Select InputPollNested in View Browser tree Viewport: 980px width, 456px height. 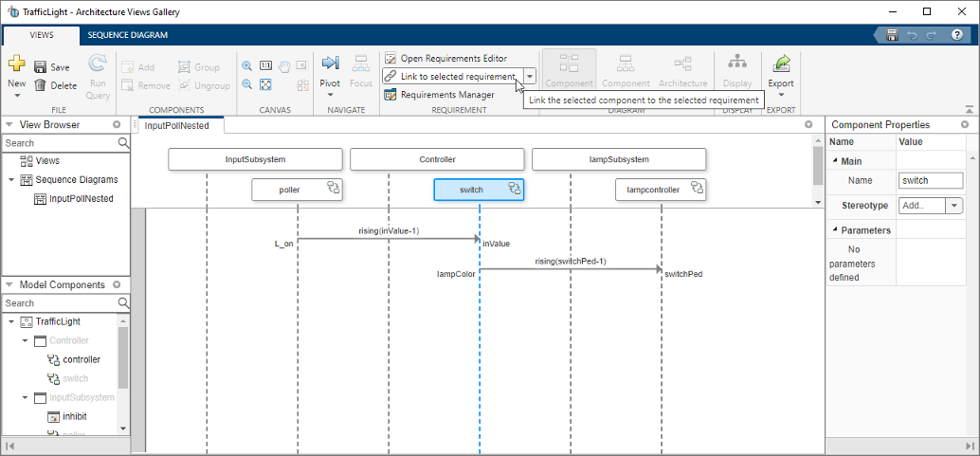tap(80, 199)
